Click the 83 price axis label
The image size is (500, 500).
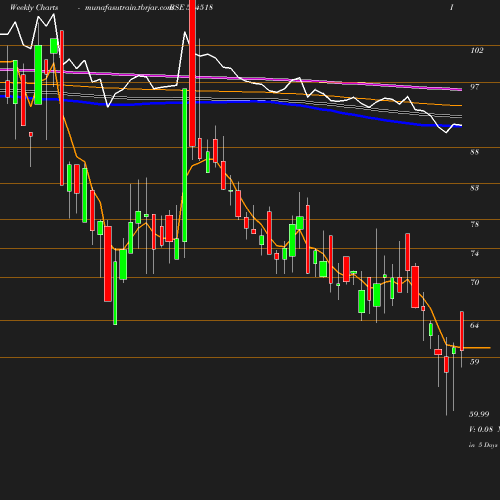(x=474, y=188)
